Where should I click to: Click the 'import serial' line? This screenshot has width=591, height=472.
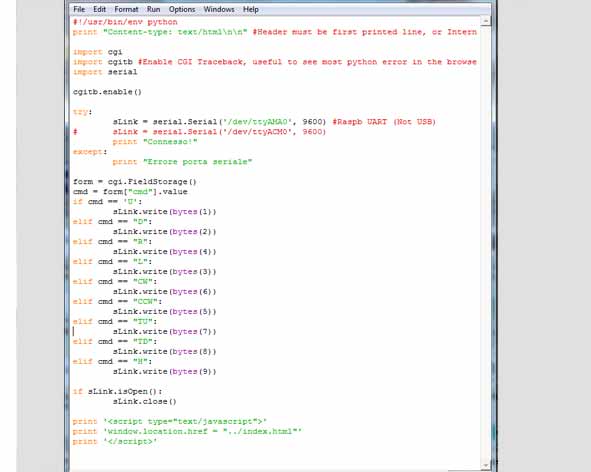105,72
